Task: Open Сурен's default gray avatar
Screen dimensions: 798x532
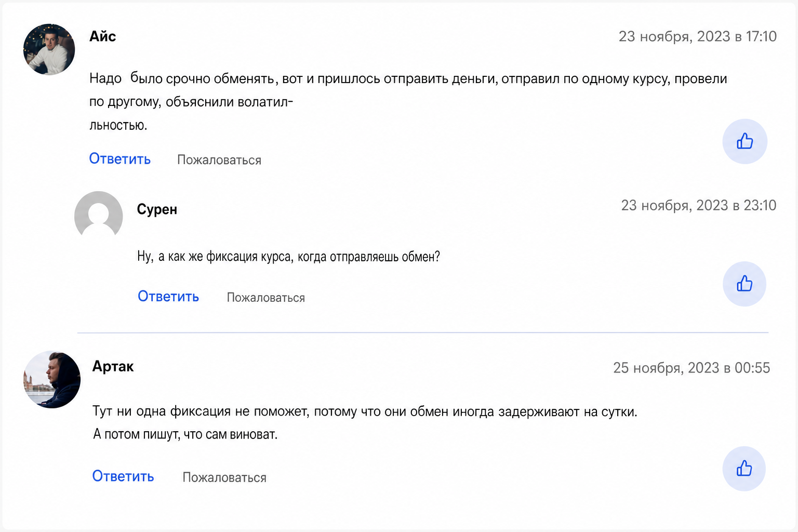Action: click(x=99, y=215)
